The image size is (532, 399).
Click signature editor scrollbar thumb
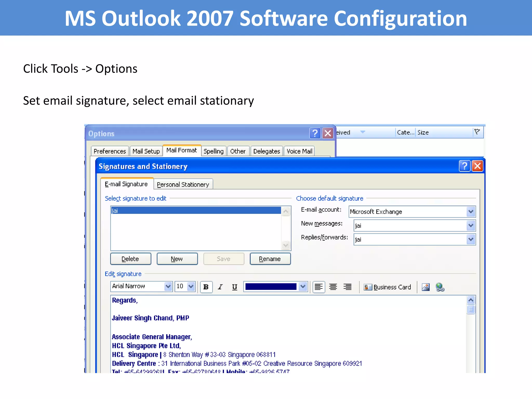tap(471, 310)
